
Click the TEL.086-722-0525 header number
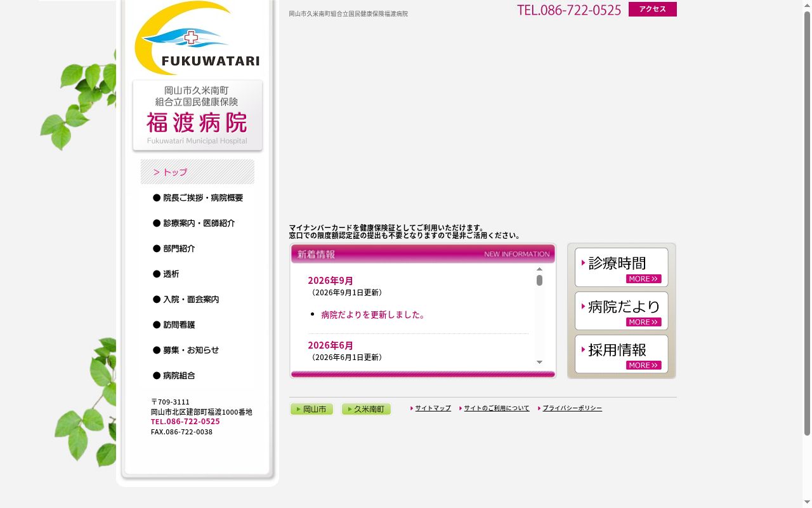pyautogui.click(x=569, y=10)
